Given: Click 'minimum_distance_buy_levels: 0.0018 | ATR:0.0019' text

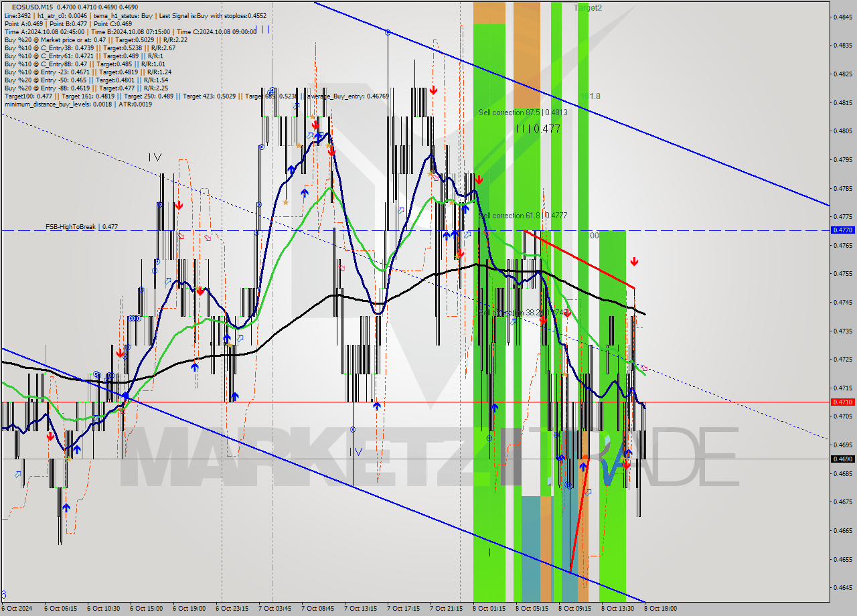Looking at the screenshot, I should [78, 104].
